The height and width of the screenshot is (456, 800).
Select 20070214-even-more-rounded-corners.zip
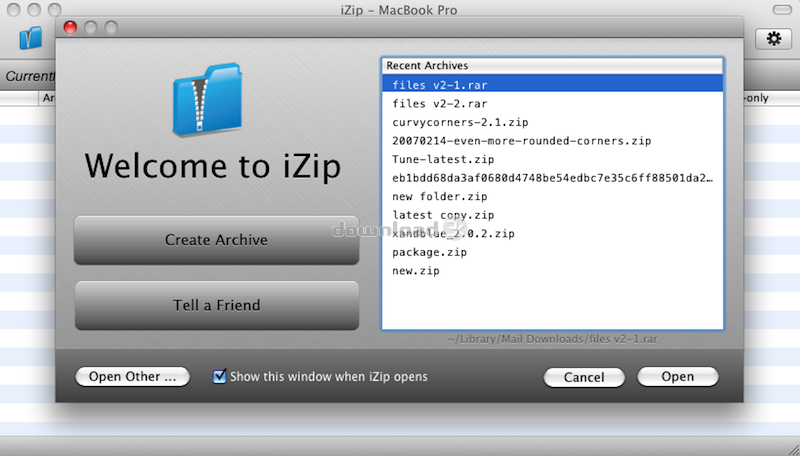click(x=553, y=141)
